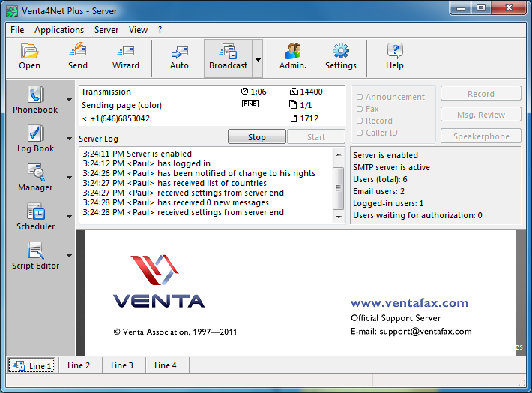The image size is (532, 393).
Task: Click the Stop button
Action: point(257,137)
